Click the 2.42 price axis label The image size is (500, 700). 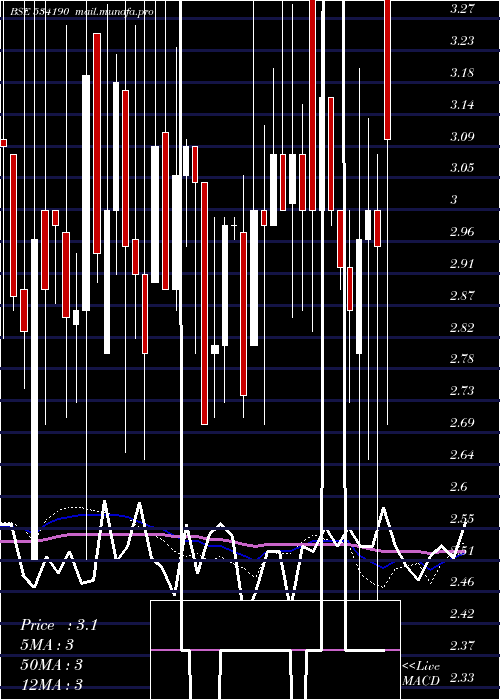[461, 613]
